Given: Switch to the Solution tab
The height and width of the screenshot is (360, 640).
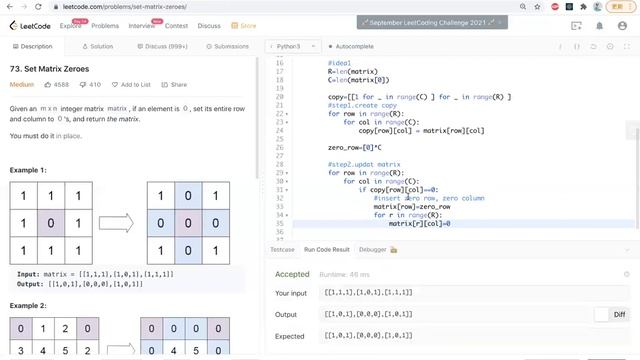Looking at the screenshot, I should click(x=98, y=47).
